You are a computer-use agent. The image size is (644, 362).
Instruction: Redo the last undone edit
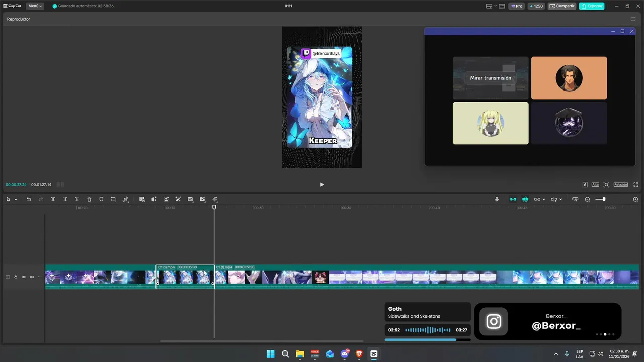click(x=41, y=199)
